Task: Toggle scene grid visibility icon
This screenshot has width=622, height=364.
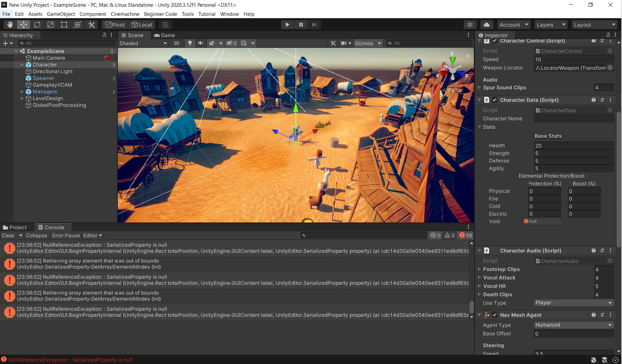Action: (244, 43)
